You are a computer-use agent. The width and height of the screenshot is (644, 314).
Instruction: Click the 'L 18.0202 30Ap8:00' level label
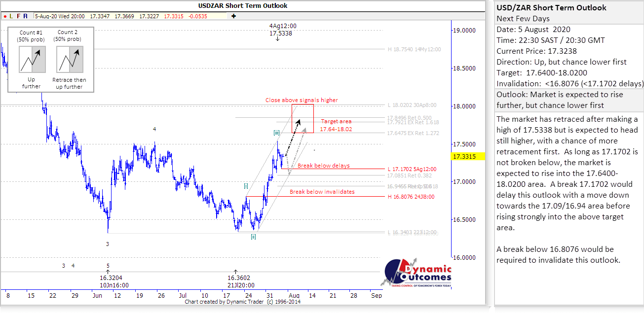[413, 105]
